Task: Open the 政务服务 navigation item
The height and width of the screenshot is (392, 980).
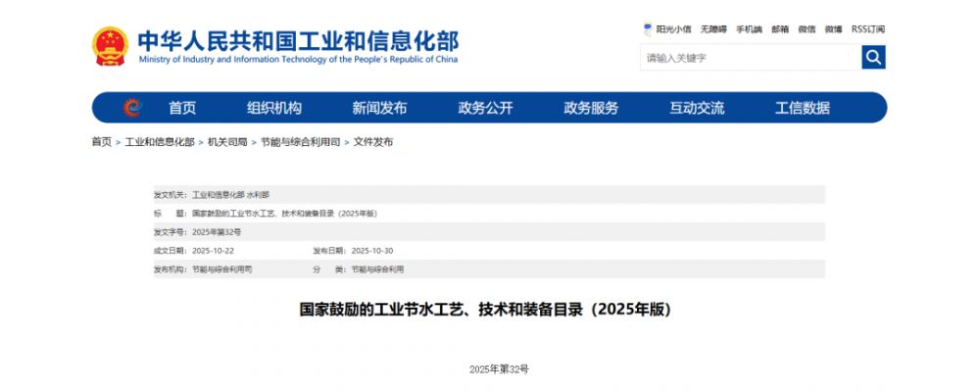Action: tap(591, 108)
